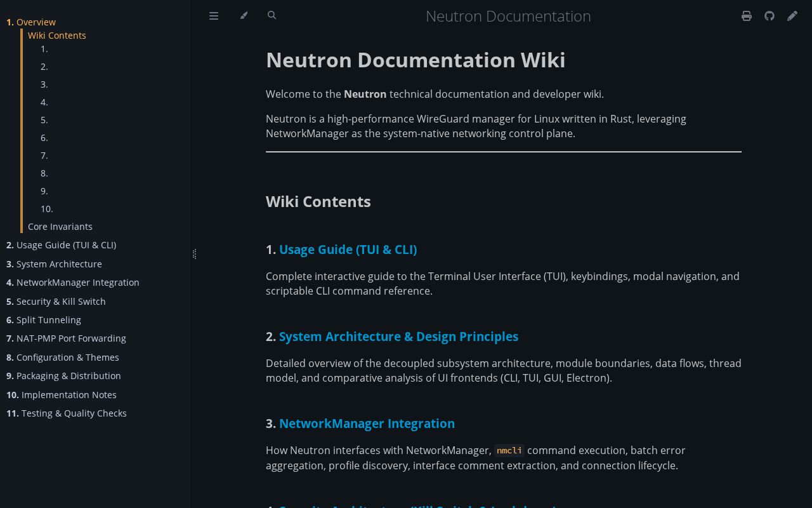The width and height of the screenshot is (812, 508).
Task: Select sidebar sub-item numbered 2.
Action: pos(44,67)
